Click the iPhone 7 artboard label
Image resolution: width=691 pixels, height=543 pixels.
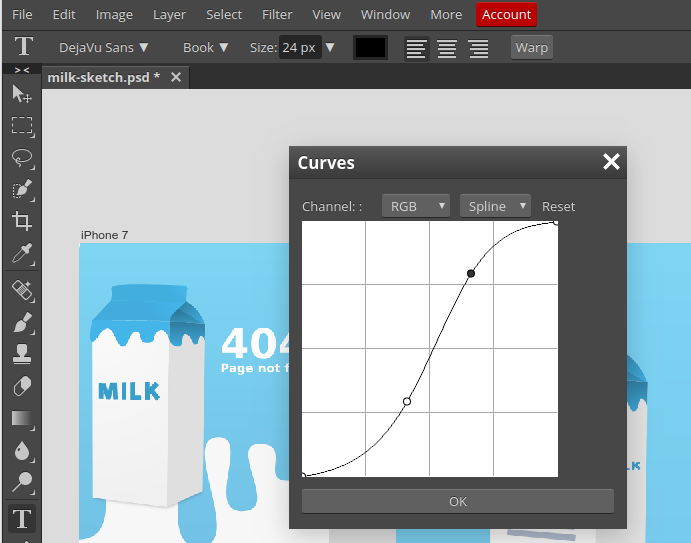coord(104,235)
